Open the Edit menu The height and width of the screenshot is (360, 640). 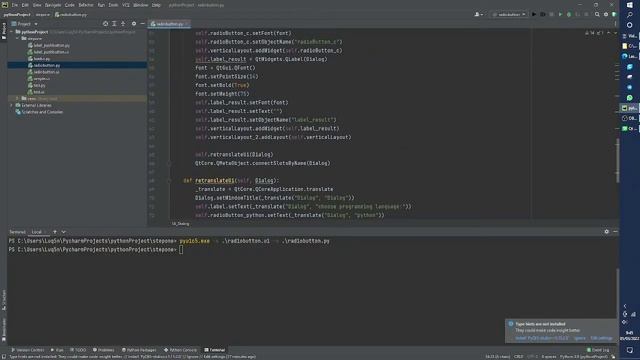point(25,5)
